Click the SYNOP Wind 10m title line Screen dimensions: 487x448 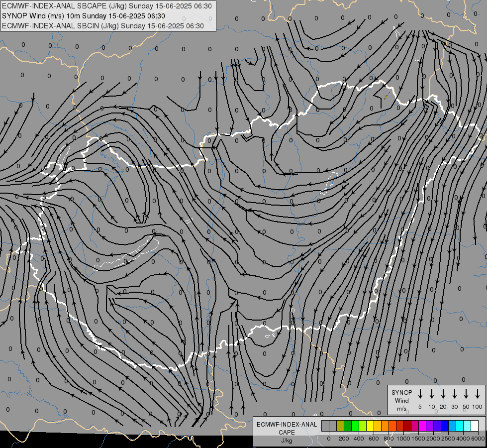coord(83,16)
